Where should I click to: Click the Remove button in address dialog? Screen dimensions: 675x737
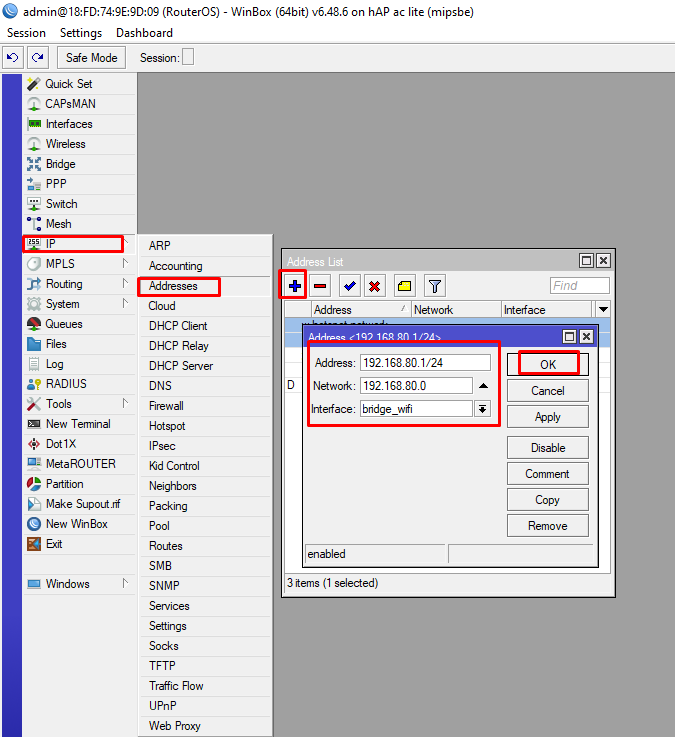click(x=548, y=525)
